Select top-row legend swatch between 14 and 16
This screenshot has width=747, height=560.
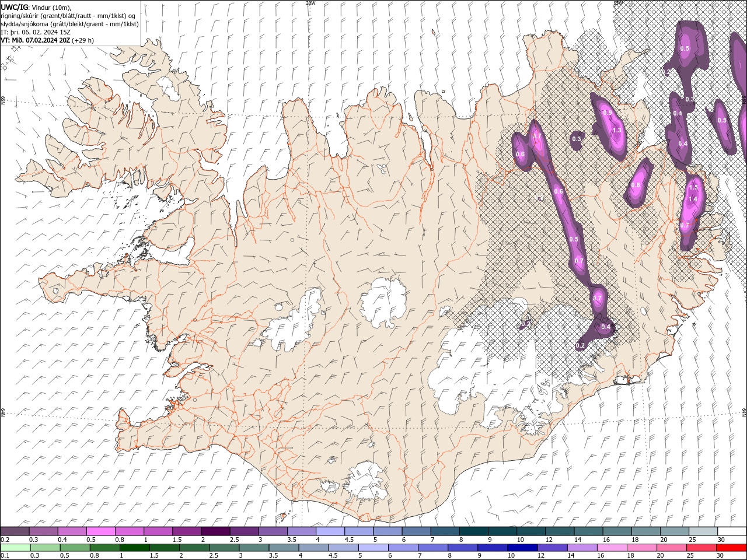589,531
